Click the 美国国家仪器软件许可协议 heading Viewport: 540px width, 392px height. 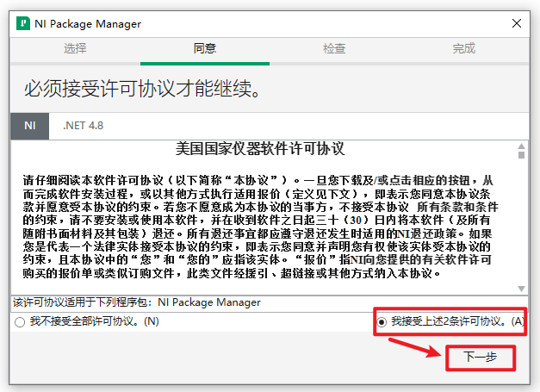(x=259, y=149)
